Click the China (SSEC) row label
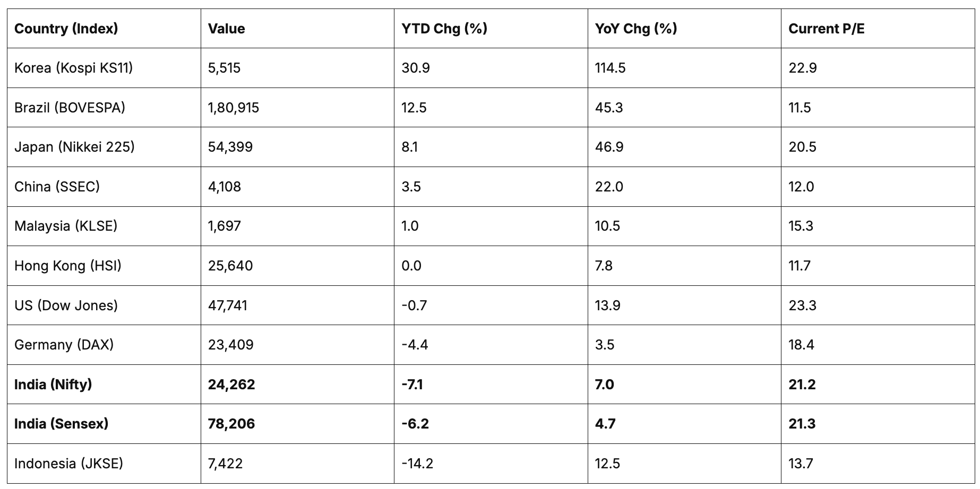 pyautogui.click(x=57, y=187)
